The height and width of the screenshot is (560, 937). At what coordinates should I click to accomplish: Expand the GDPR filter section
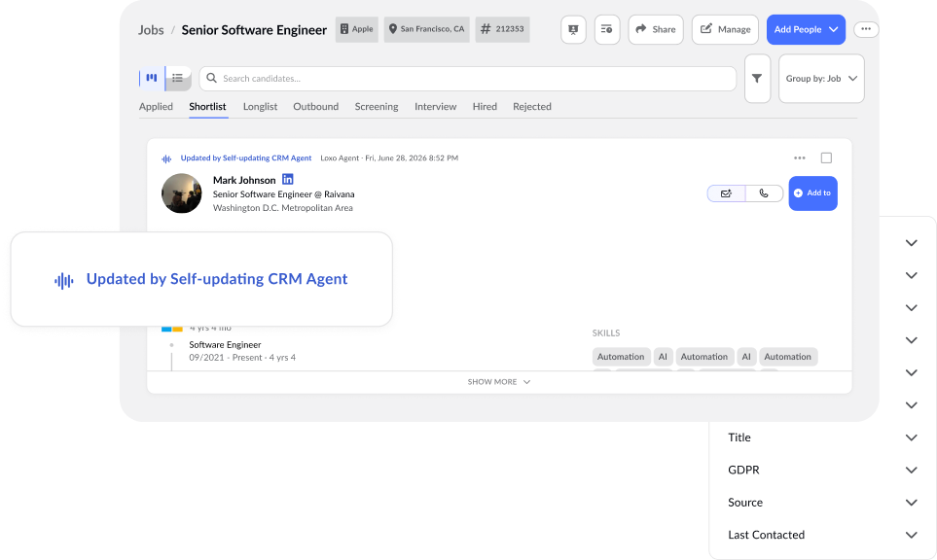[x=822, y=470]
